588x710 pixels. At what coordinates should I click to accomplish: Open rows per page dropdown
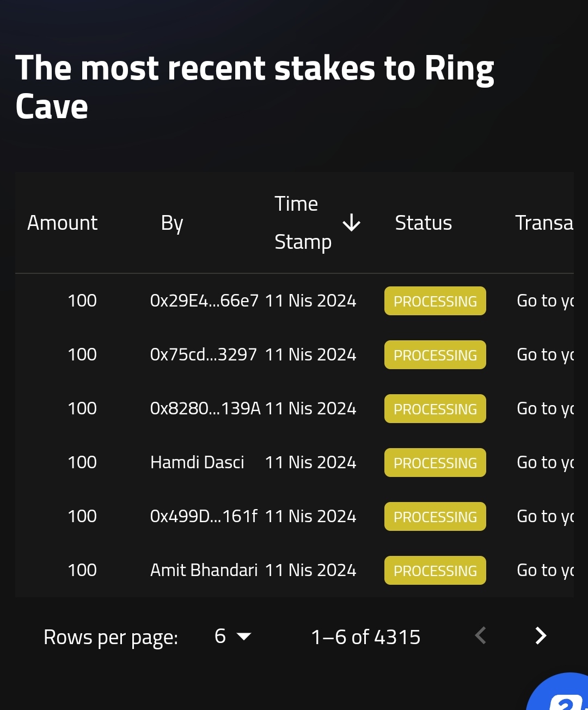point(232,636)
